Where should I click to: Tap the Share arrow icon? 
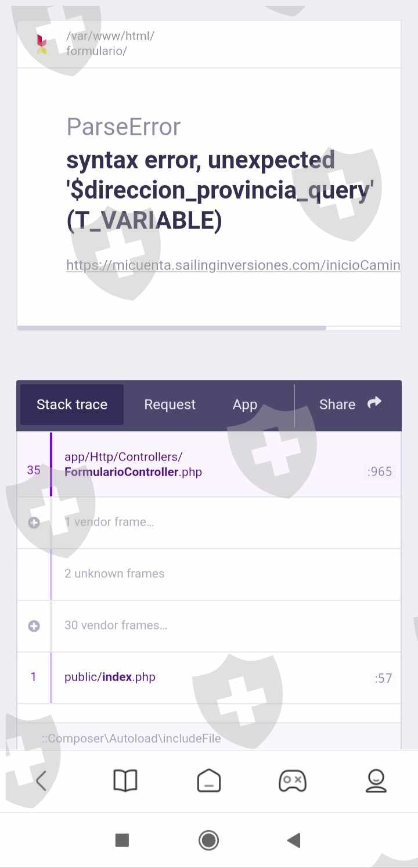[374, 402]
